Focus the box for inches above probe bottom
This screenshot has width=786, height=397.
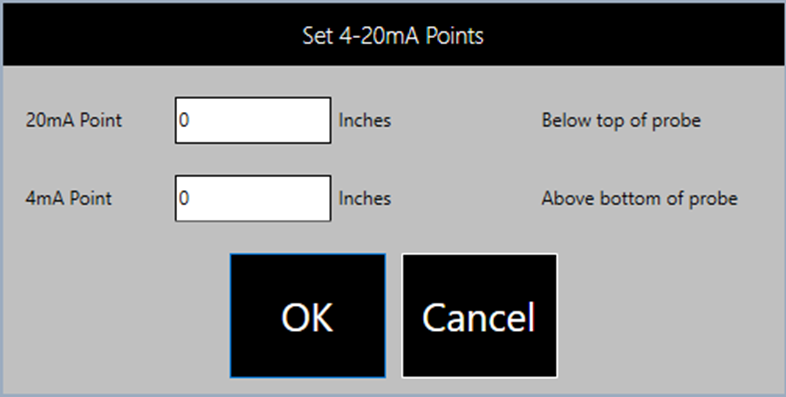(x=253, y=198)
